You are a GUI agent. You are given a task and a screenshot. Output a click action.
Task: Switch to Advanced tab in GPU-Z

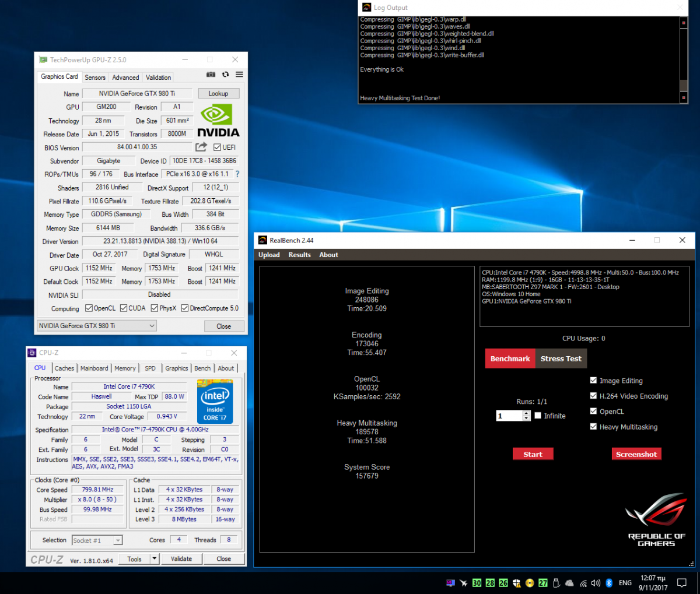click(x=125, y=77)
